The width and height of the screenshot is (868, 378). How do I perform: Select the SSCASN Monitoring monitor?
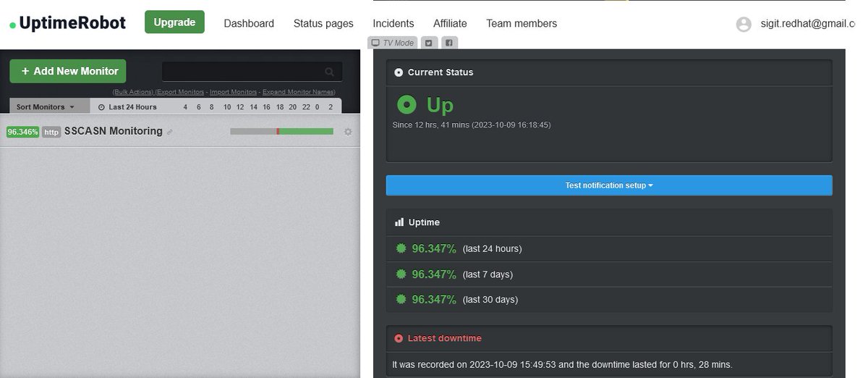pos(114,131)
